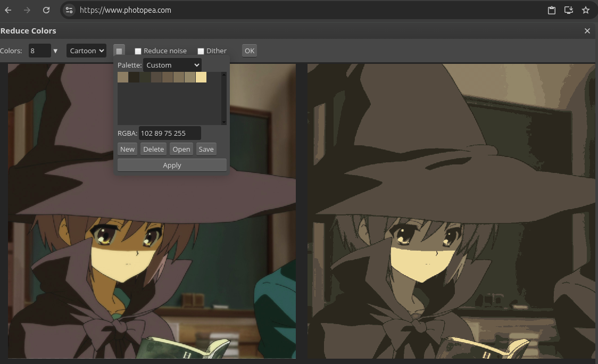Enable the Reduce noise checkbox
The image size is (598, 364).
138,51
